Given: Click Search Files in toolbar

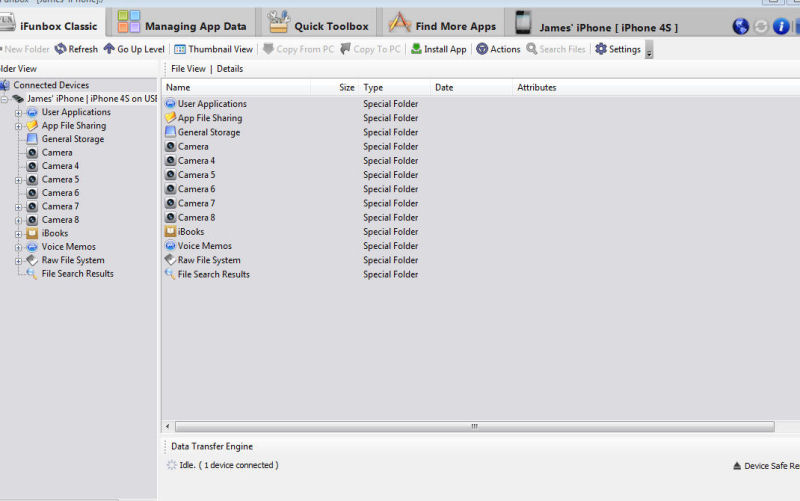Looking at the screenshot, I should tap(556, 49).
